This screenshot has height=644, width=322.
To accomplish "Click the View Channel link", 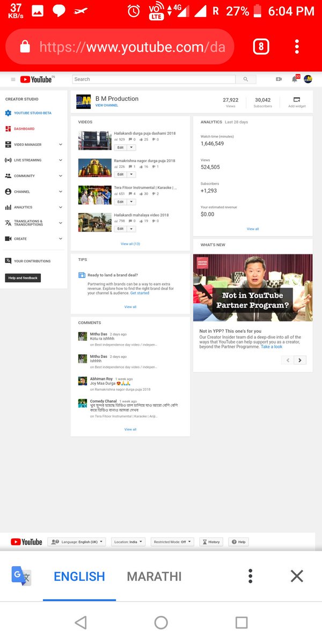I will (107, 105).
